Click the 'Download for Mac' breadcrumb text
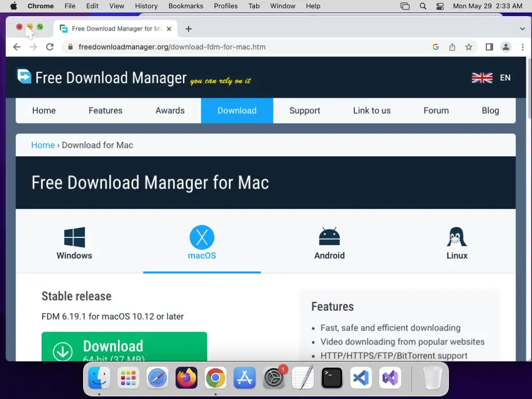 coord(97,145)
